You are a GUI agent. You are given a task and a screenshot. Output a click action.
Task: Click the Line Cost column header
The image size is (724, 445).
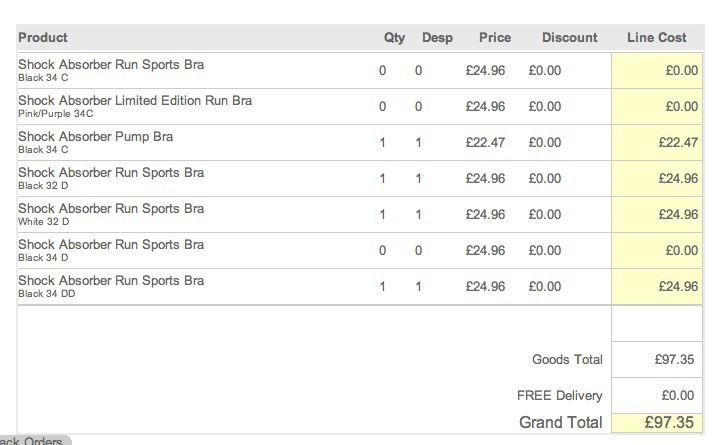pos(656,38)
